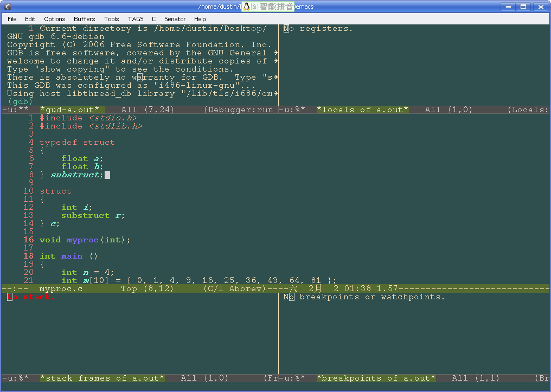Click the lock icon in the input method bar
The width and height of the screenshot is (551, 392).
click(x=254, y=7)
